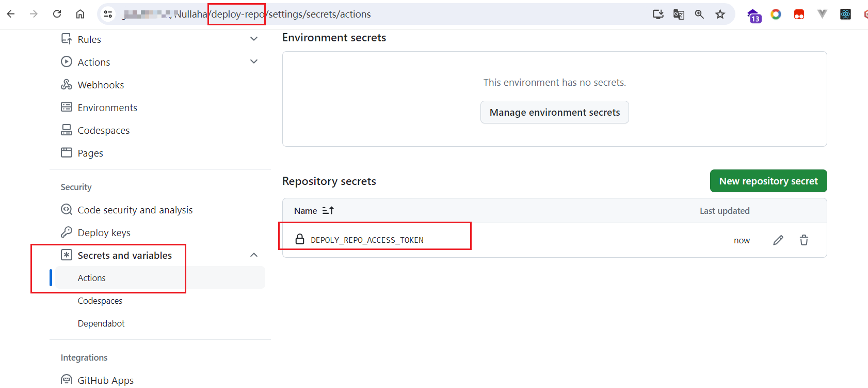This screenshot has width=868, height=388.
Task: Bookmark this page with the star icon
Action: pyautogui.click(x=720, y=14)
